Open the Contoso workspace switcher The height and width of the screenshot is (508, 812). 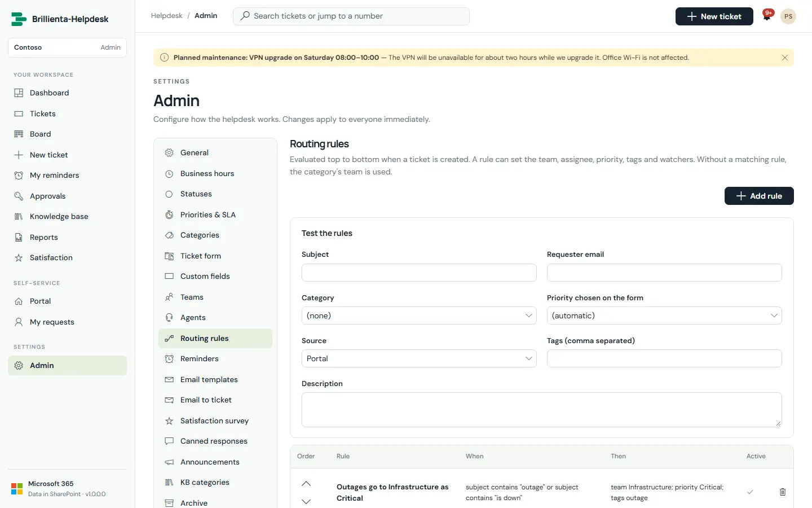click(x=67, y=47)
